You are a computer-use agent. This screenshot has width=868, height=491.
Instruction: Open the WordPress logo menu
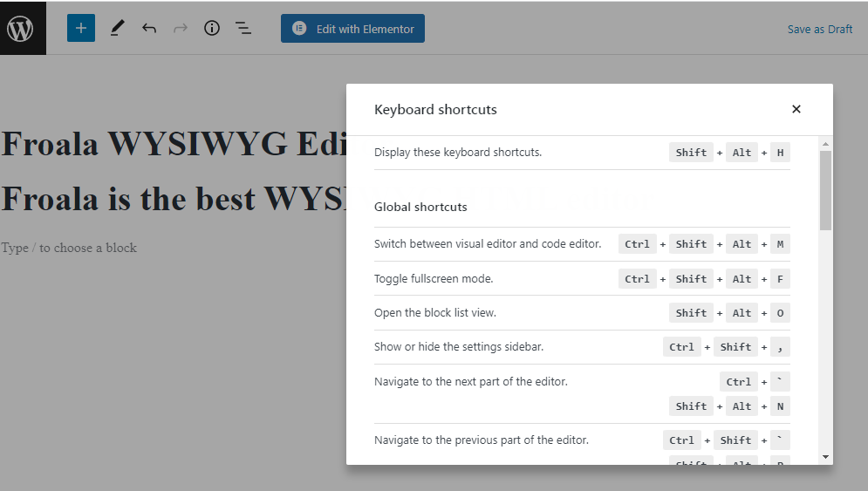23,28
